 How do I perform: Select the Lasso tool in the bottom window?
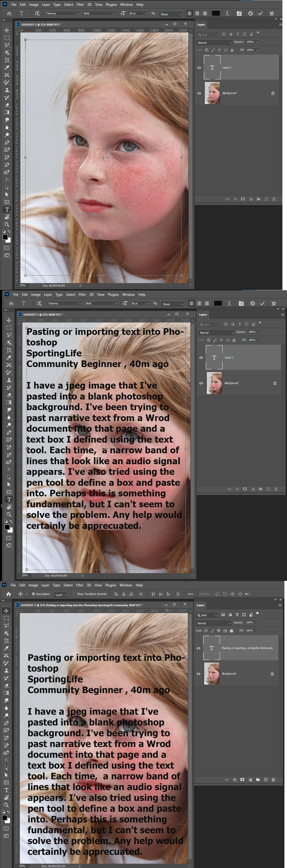(6, 625)
